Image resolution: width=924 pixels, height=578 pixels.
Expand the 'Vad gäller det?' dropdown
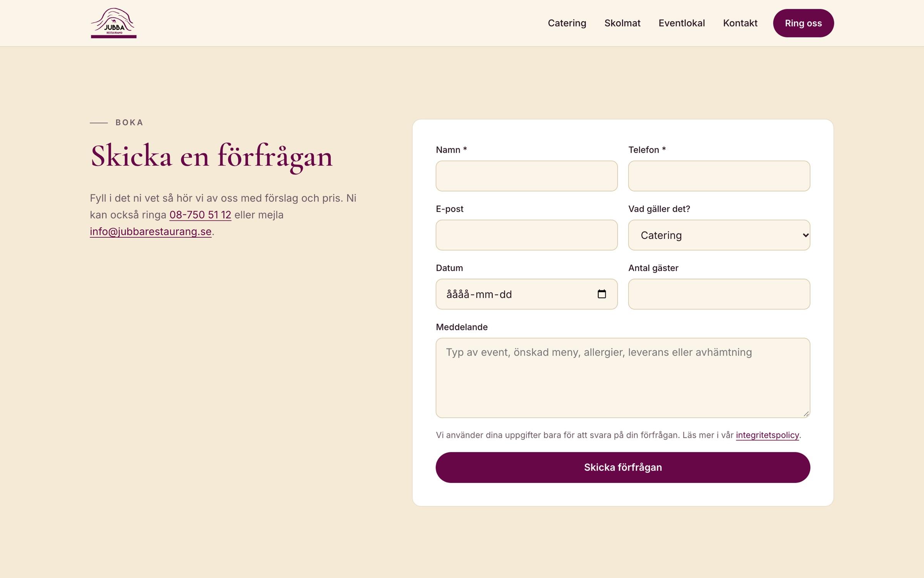(719, 235)
